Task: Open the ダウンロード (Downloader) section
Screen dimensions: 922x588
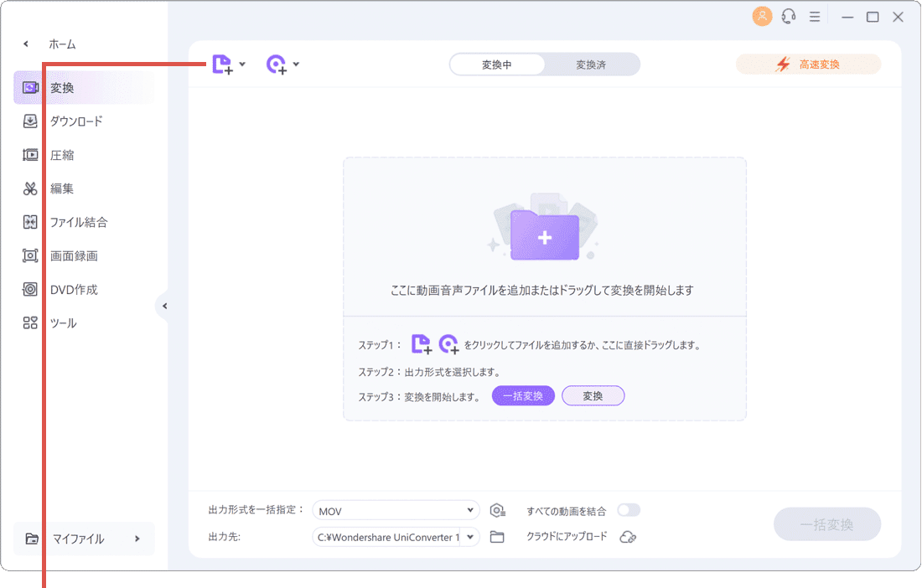Action: coord(71,121)
